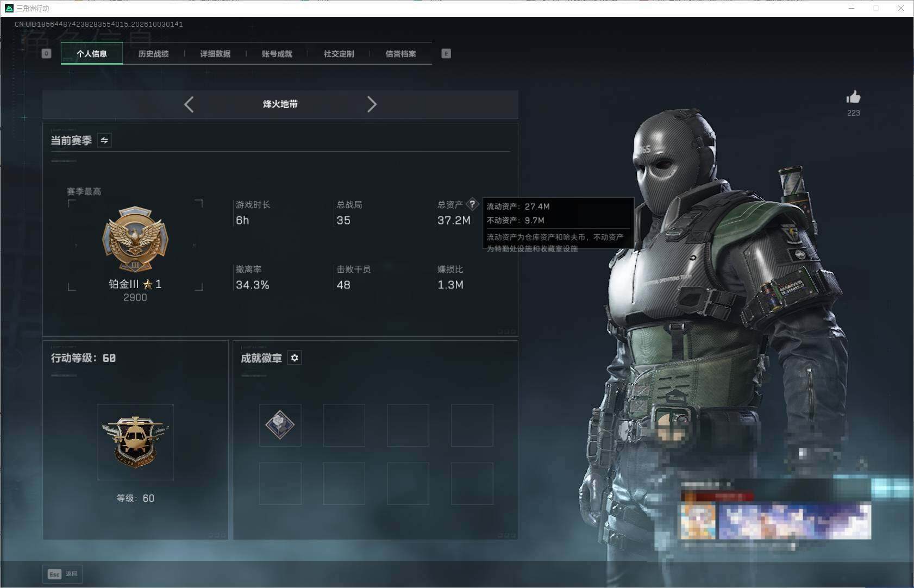Image resolution: width=914 pixels, height=588 pixels.
Task: Click the Q previous-tab key icon
Action: coord(46,53)
